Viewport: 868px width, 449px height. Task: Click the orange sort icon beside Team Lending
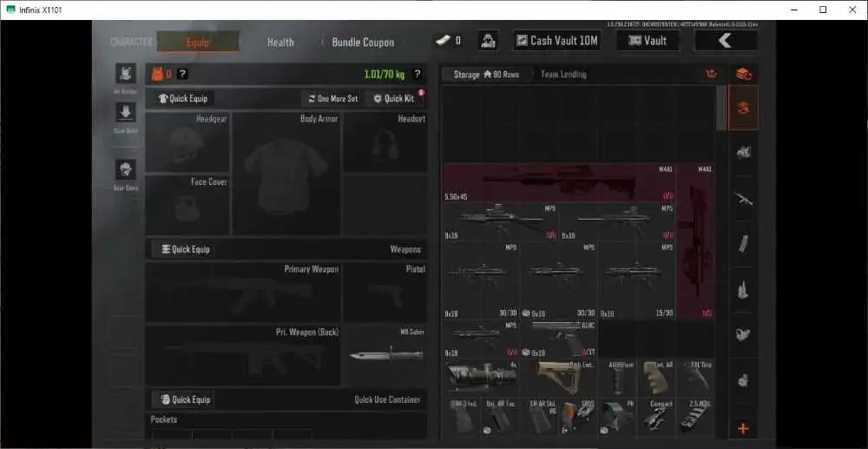pos(712,74)
